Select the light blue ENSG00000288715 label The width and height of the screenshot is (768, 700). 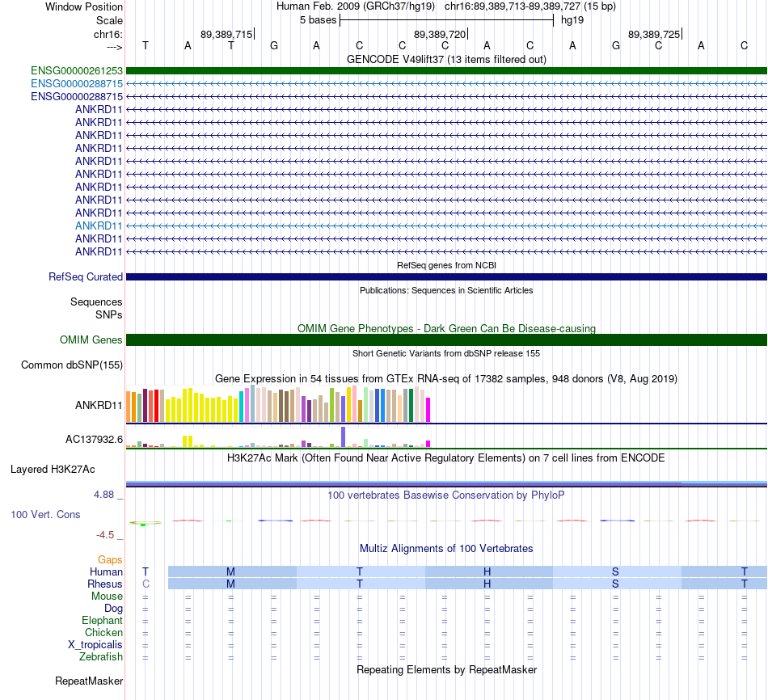(x=77, y=84)
